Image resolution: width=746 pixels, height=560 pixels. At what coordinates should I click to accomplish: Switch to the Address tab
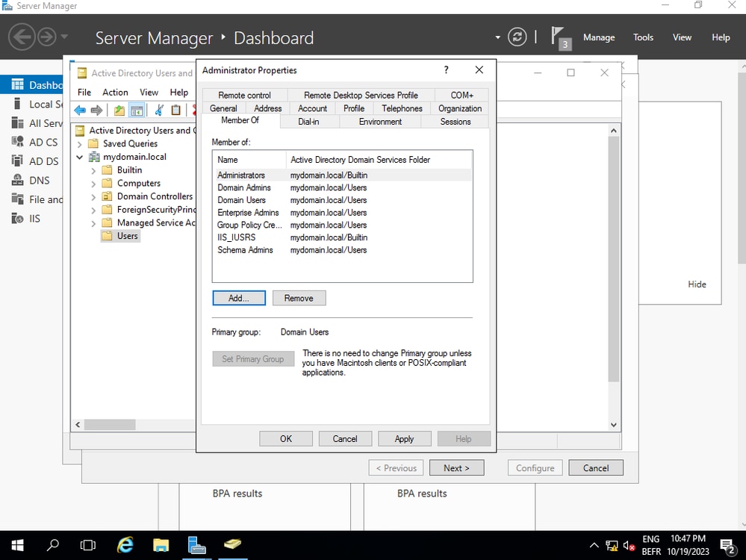click(x=267, y=108)
